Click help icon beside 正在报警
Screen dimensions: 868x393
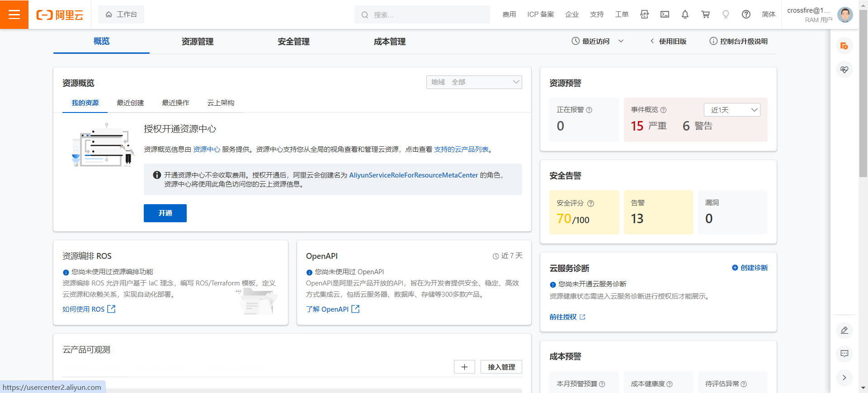pos(589,110)
